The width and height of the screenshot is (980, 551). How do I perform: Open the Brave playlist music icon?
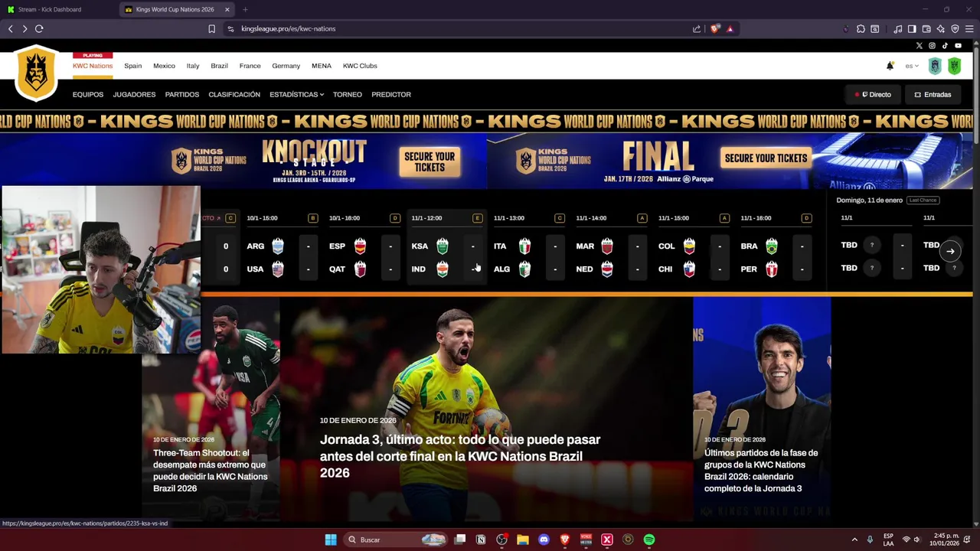click(897, 29)
